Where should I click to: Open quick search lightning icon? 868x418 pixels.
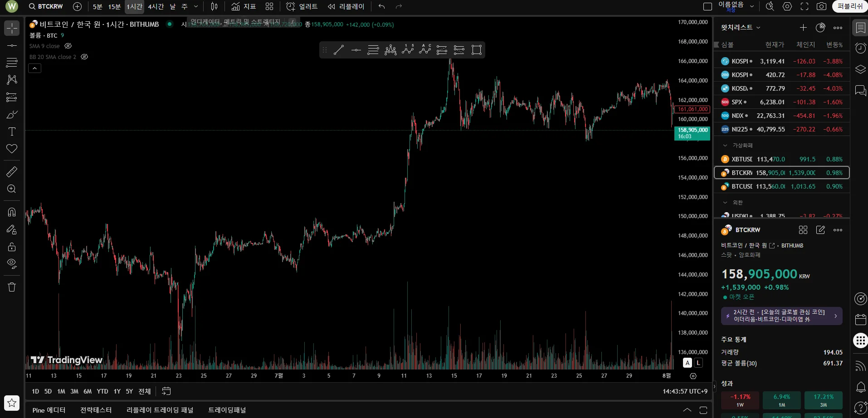(x=770, y=6)
